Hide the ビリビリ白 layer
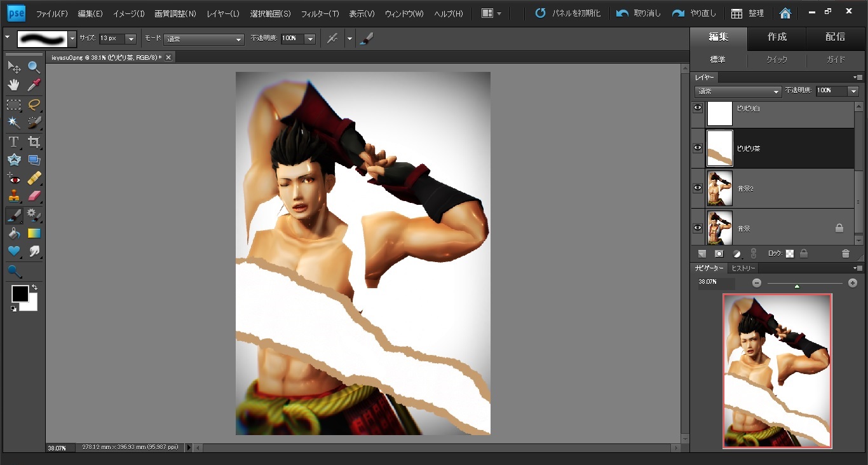 pos(698,108)
